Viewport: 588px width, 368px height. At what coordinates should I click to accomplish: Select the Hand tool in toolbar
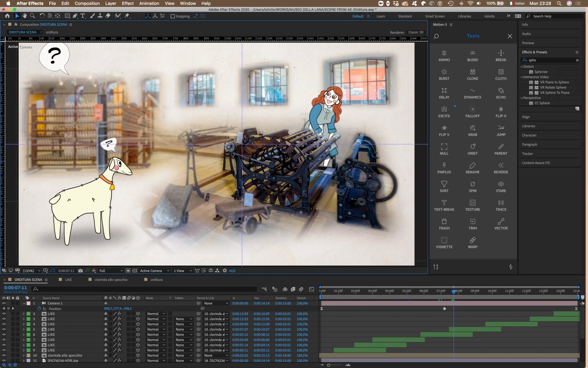pyautogui.click(x=25, y=16)
